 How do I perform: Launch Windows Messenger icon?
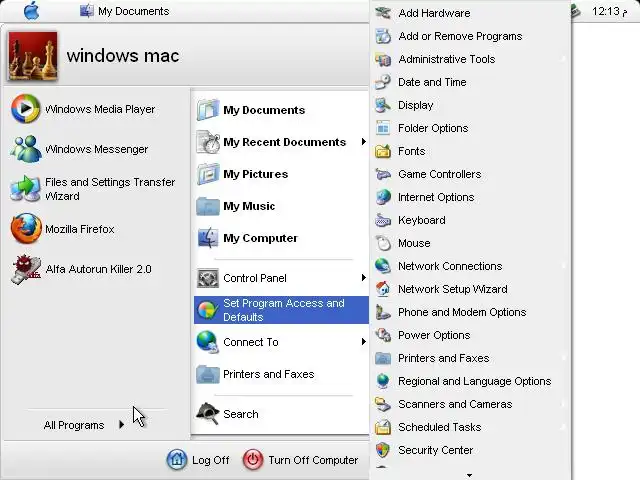tap(25, 149)
